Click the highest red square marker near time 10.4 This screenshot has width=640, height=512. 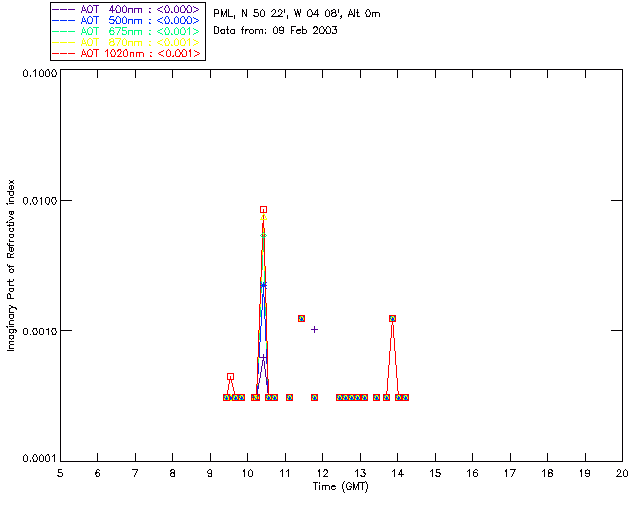tap(264, 209)
